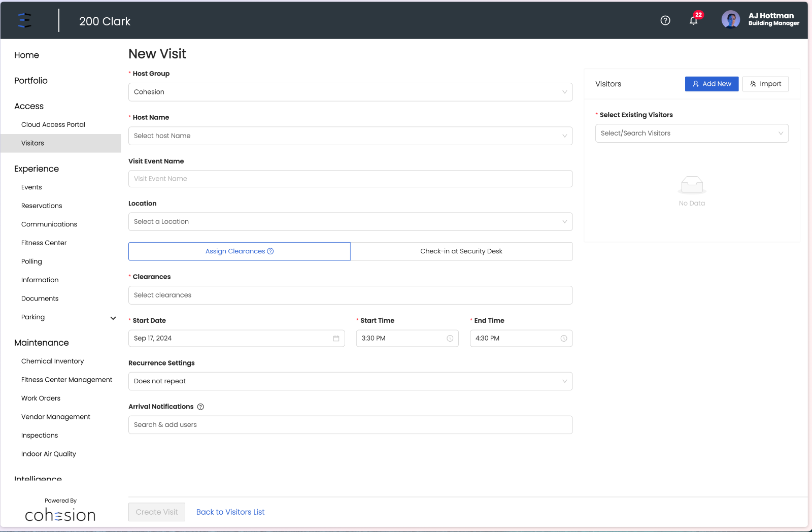
Task: Click the Arrival Notifications help icon
Action: tap(200, 407)
